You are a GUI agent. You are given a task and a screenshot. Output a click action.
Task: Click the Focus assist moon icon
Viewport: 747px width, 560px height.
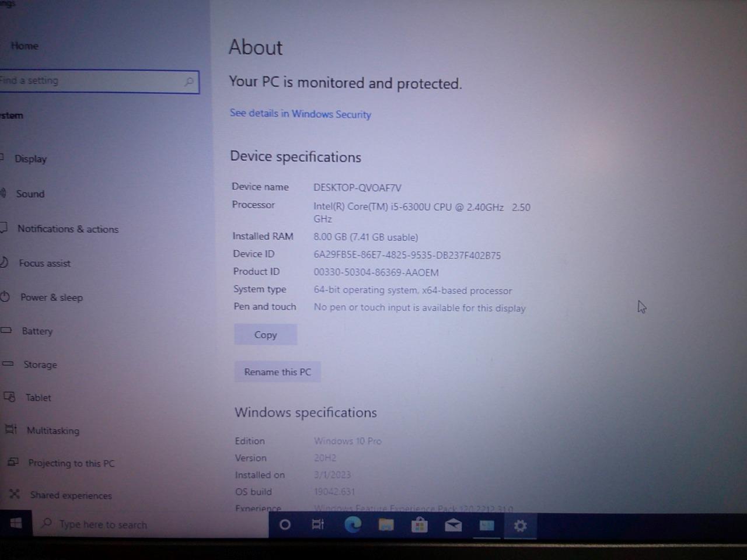click(x=4, y=262)
